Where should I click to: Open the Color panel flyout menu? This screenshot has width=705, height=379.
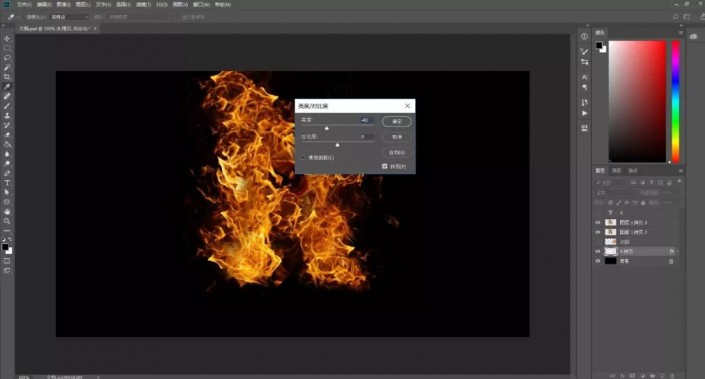tap(680, 33)
